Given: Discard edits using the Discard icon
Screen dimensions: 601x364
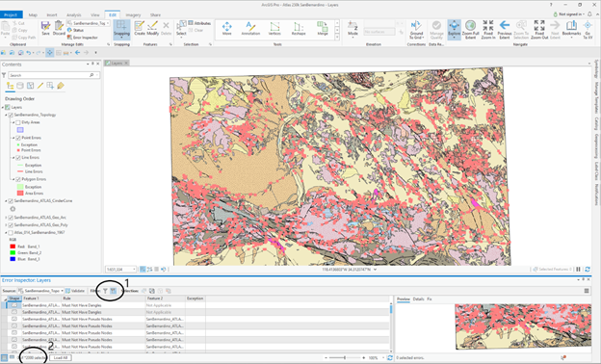Looking at the screenshot, I should click(59, 28).
